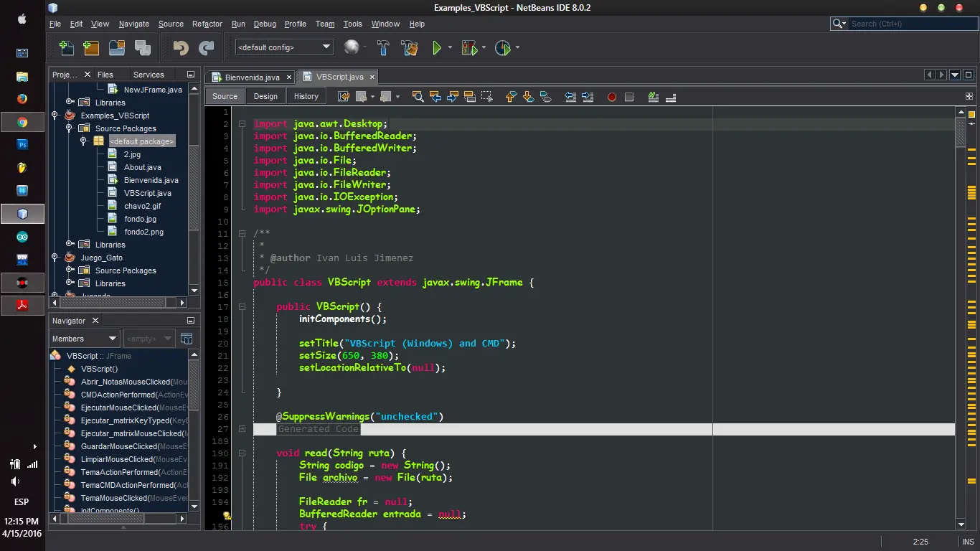Screen dimensions: 980x551
Task: Click the Photoshop icon in the dock
Action: [x=22, y=144]
